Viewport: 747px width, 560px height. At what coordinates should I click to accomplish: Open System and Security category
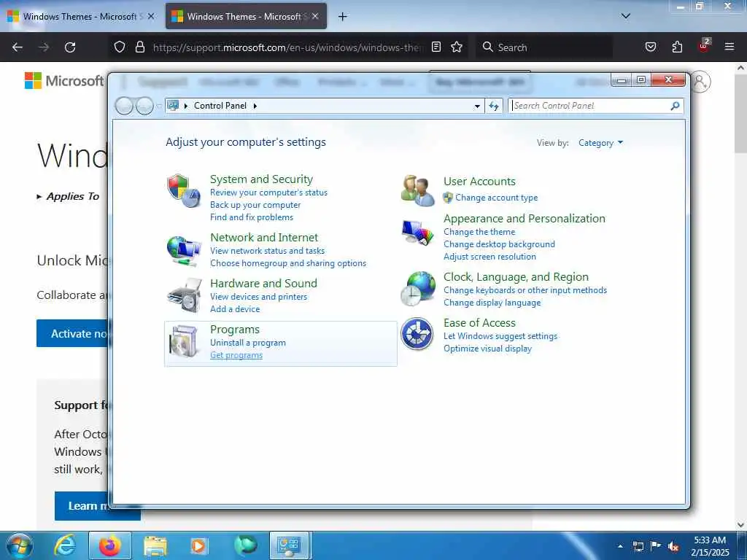point(262,179)
